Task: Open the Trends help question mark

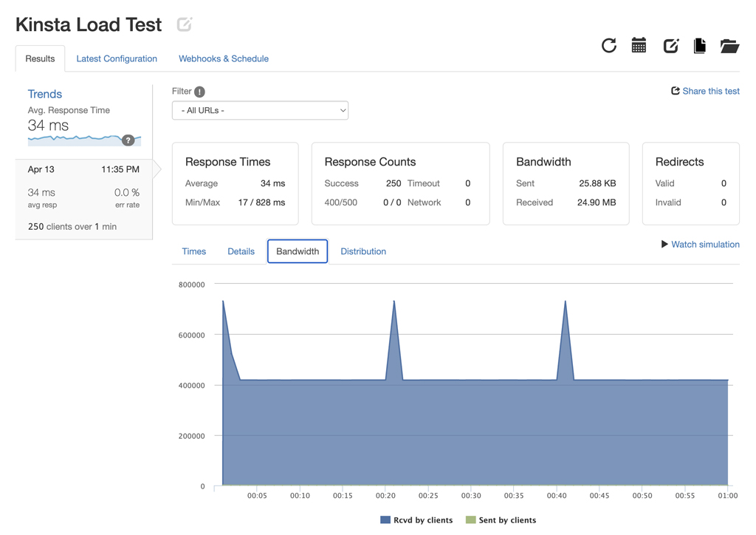Action: pos(128,140)
